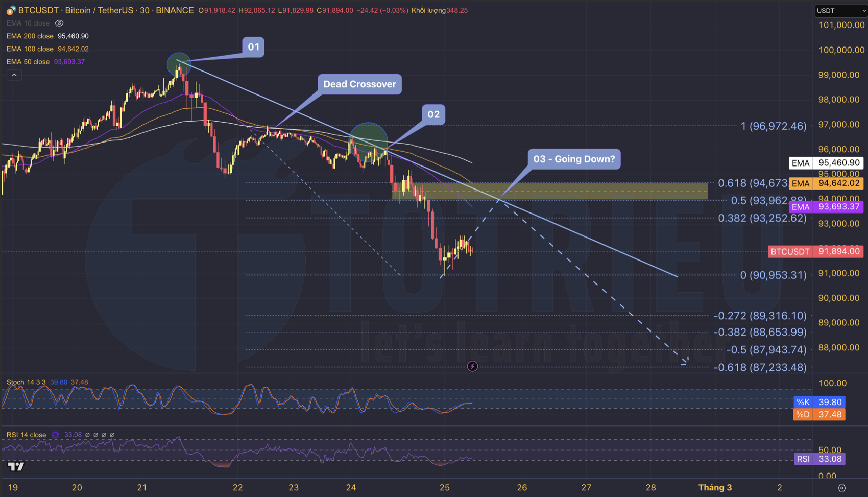Select the EMA 10 close legend
Screen dimensions: 868x497
pos(28,23)
